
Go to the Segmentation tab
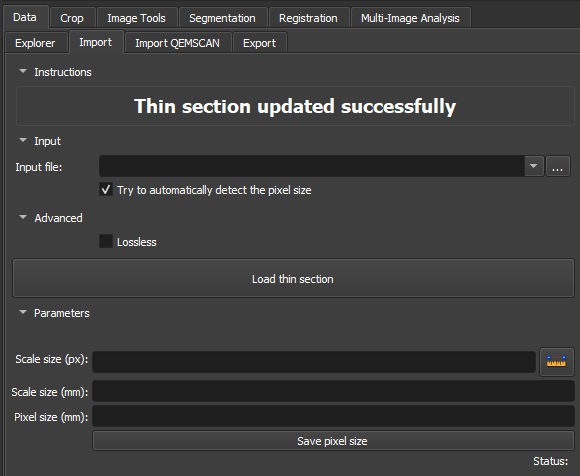tap(222, 18)
